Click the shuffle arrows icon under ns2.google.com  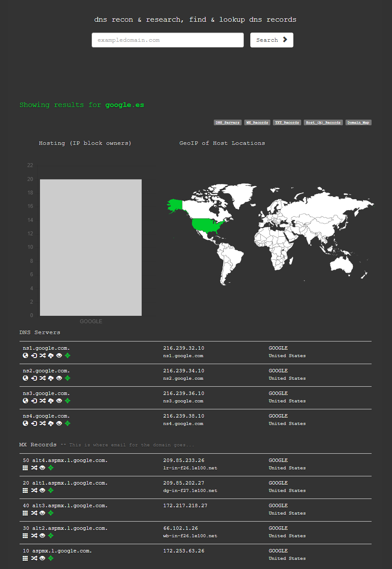pyautogui.click(x=42, y=378)
